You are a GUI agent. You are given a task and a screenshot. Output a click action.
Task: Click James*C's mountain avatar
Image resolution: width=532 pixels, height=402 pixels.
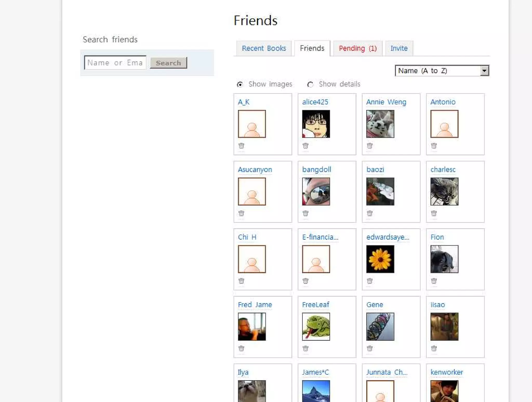coord(316,391)
